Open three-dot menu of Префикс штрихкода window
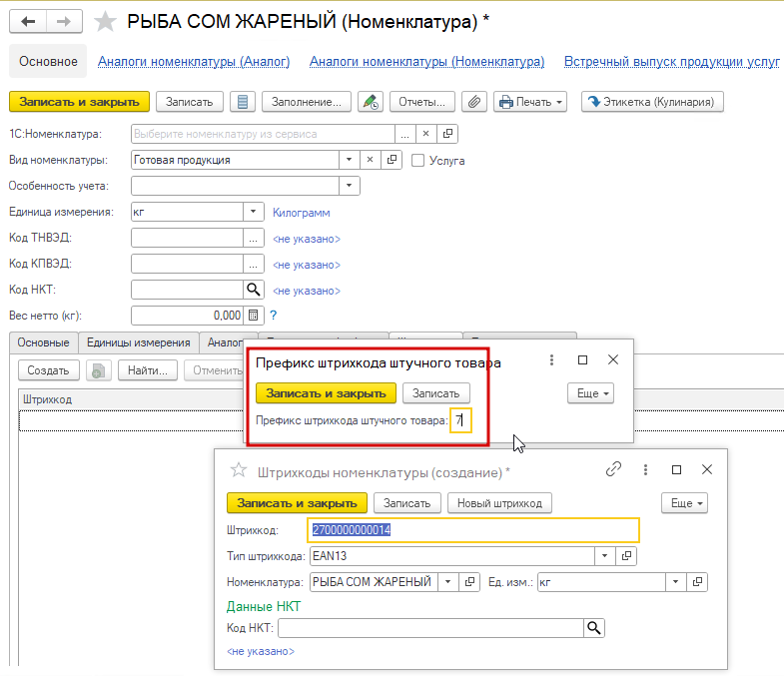The height and width of the screenshot is (676, 784). coord(551,360)
